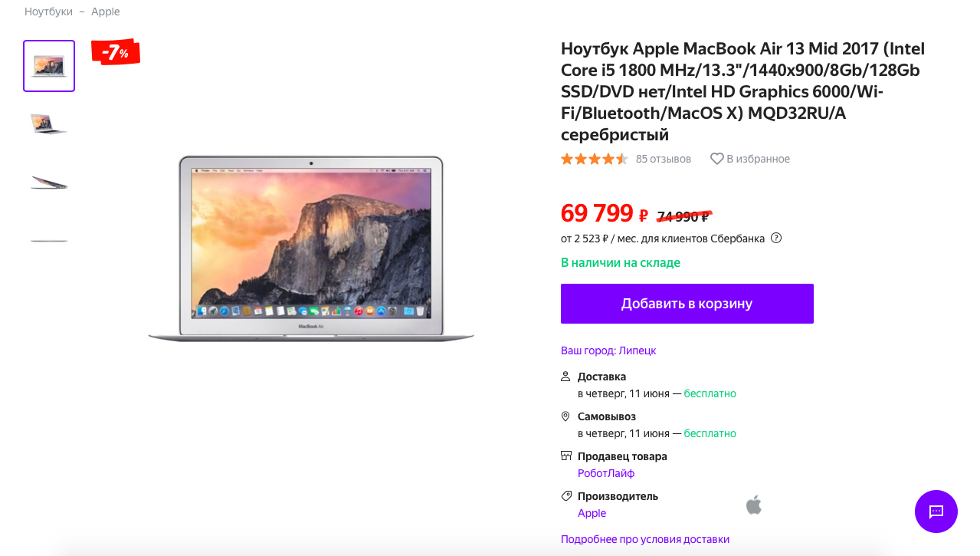Select the first front-view laptop thumbnail

click(x=49, y=66)
